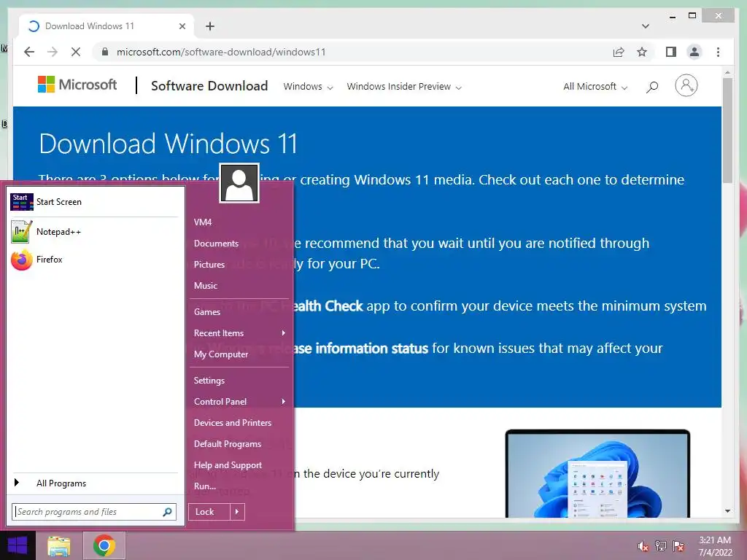This screenshot has height=560, width=747.
Task: Go back with Chrome's back arrow
Action: (29, 52)
